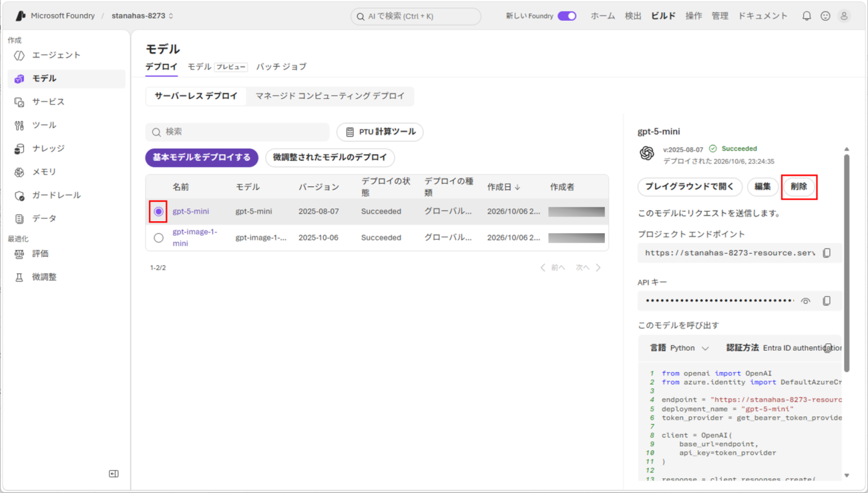
Task: Click 基本モデルをデプロイする button
Action: coord(202,158)
